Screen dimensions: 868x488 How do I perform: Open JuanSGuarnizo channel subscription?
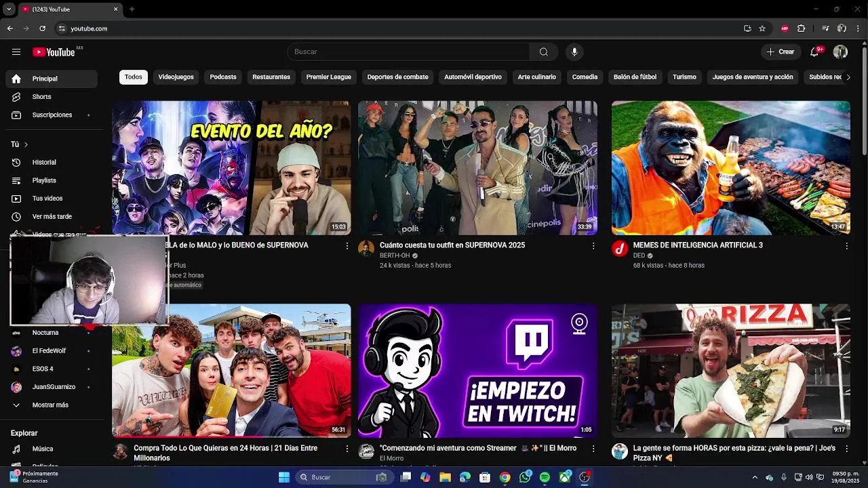click(52, 387)
